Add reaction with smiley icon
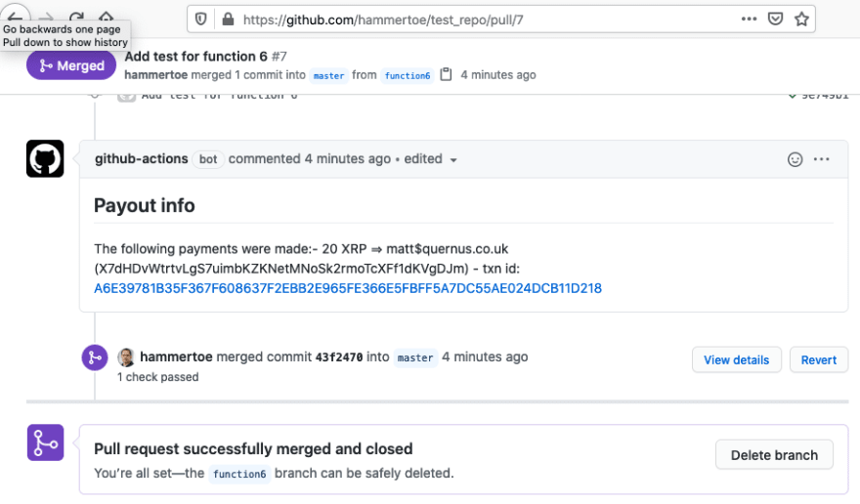Viewport: 860px width, 504px height. pos(795,159)
